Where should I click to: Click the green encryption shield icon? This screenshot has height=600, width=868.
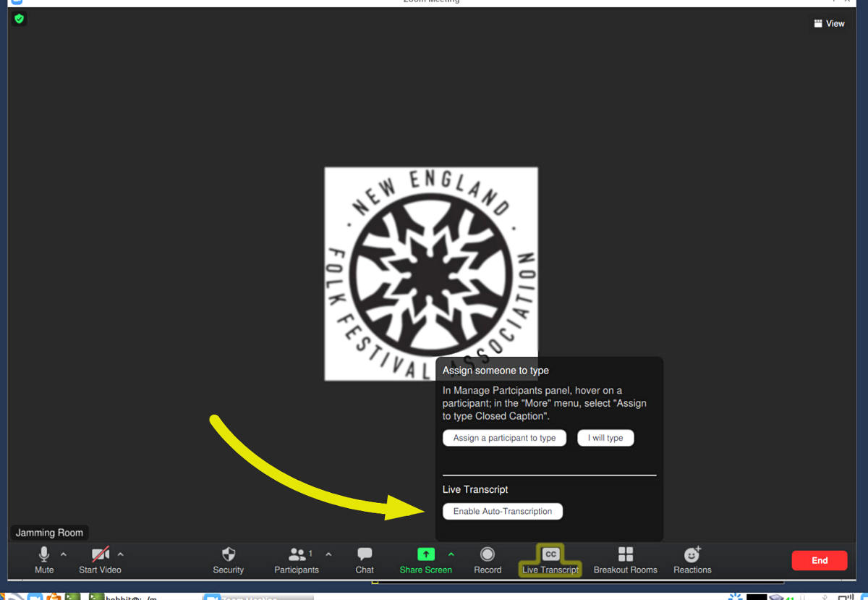pyautogui.click(x=20, y=19)
